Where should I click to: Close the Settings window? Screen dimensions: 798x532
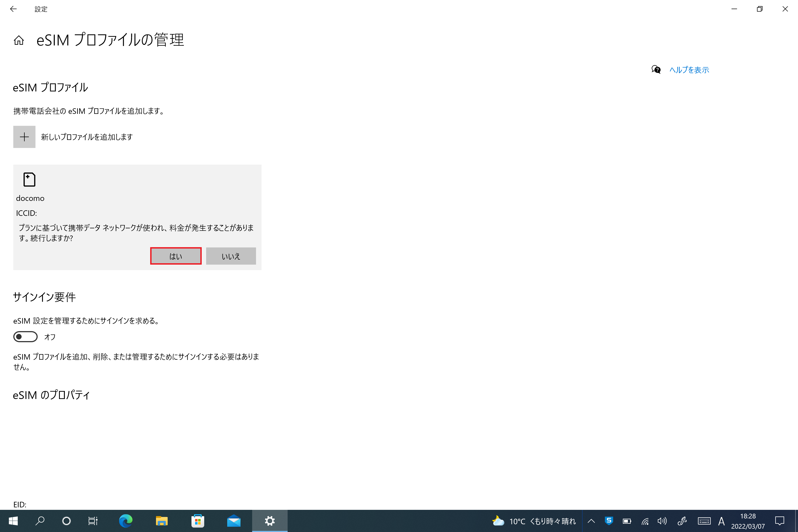785,9
